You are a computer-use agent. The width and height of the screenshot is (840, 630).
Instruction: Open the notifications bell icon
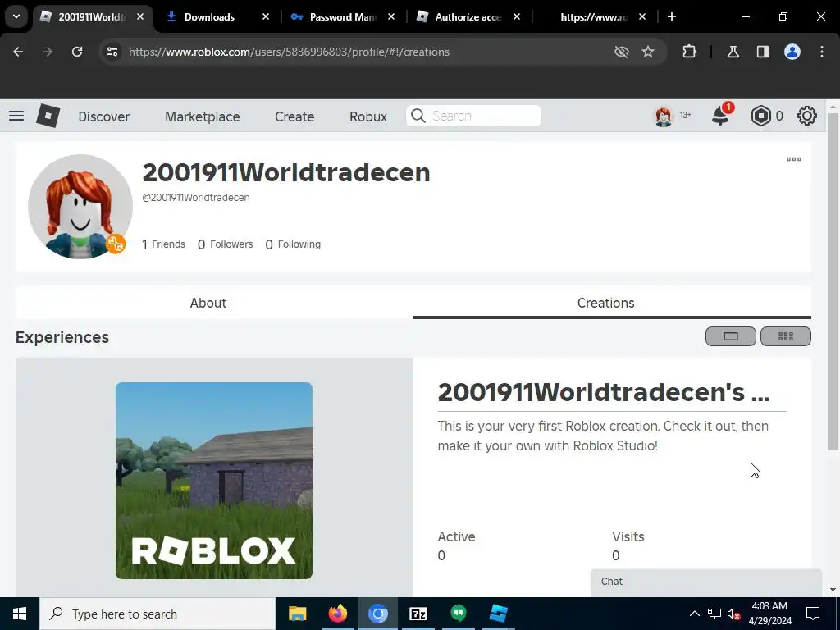pos(720,116)
